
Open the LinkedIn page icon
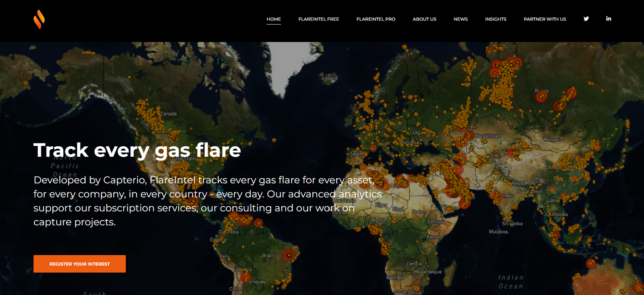coord(608,19)
